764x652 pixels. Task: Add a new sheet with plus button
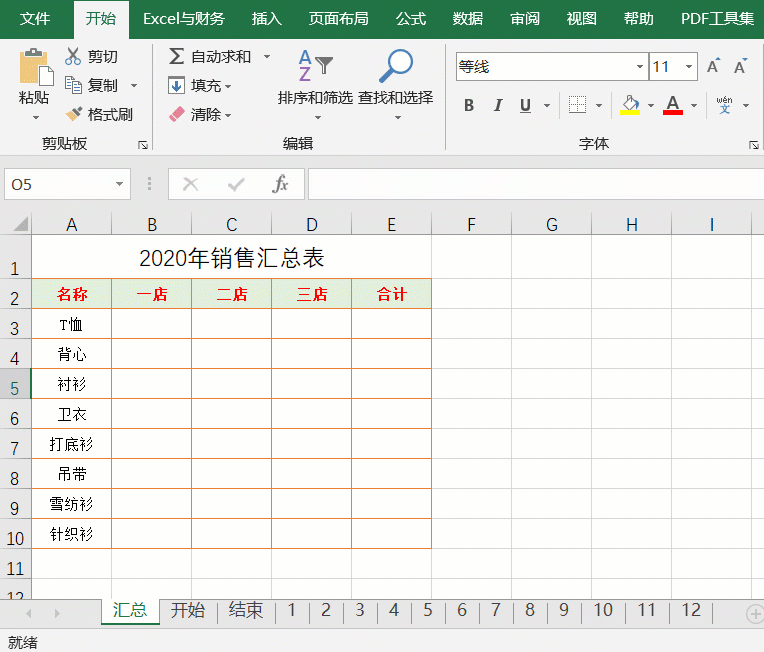click(755, 614)
